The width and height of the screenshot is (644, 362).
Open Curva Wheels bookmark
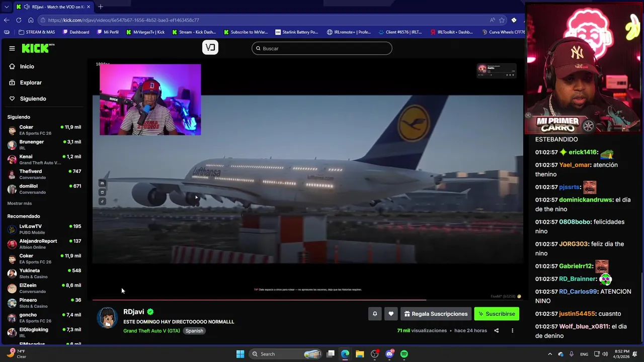click(x=503, y=32)
